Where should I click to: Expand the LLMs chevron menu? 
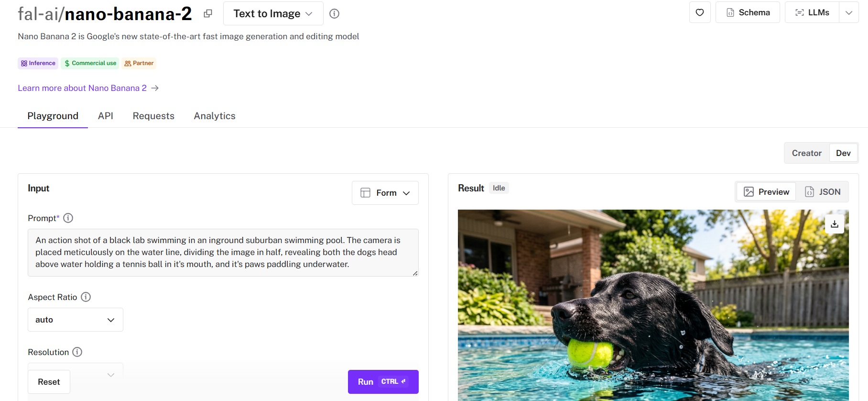(848, 12)
